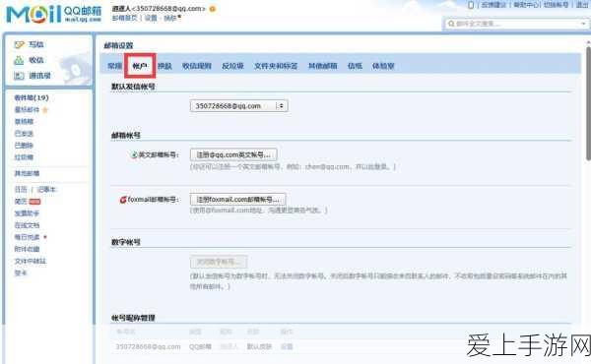Open 其他邮箱 in the sidebar
Image resolution: width=591 pixels, height=364 pixels.
click(x=27, y=173)
